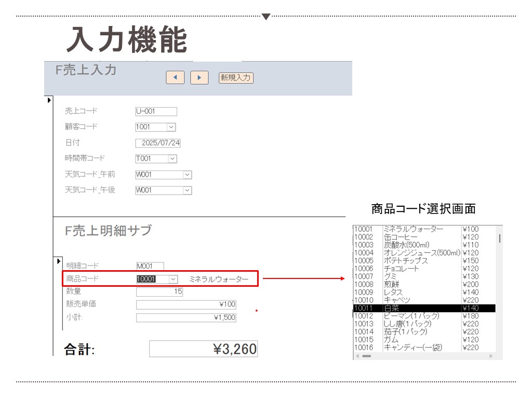Click the main form record selector arrow
The height and width of the screenshot is (399, 532).
(49, 100)
